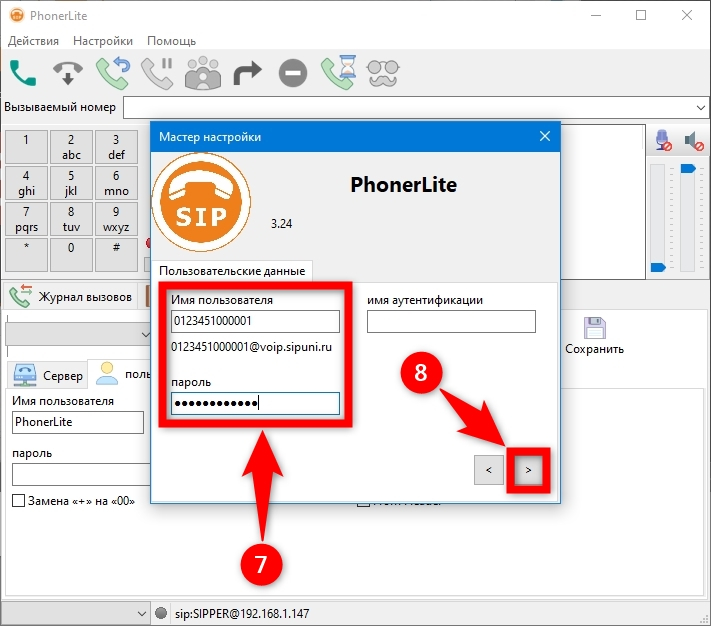
Task: Select the Пользовательские данные wizard tab
Action: (232, 271)
